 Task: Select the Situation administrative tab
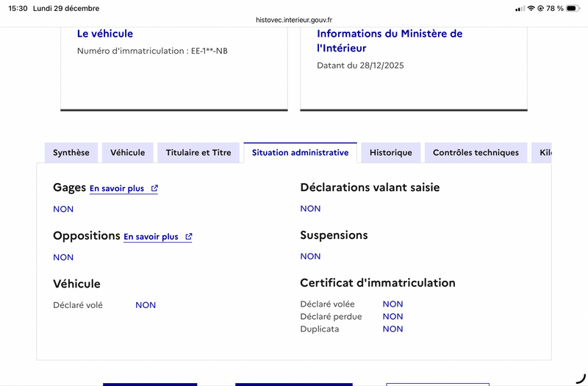(300, 153)
